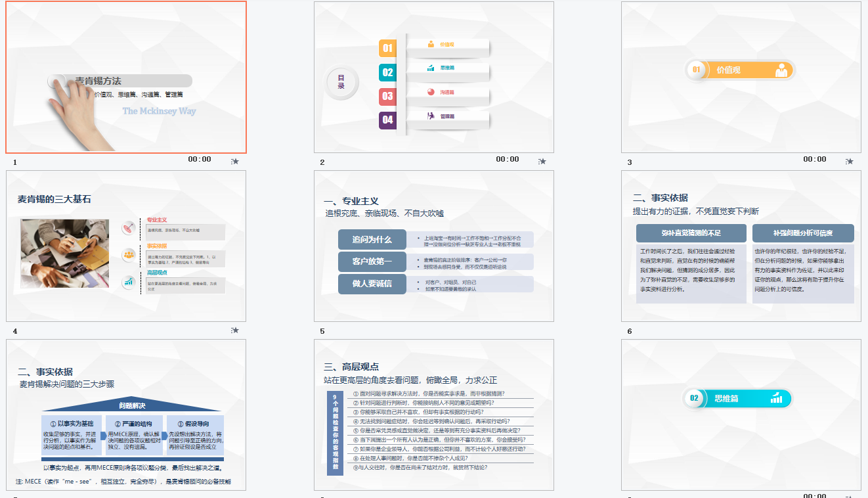Click the 追问为什么 green label on slide 5
The height and width of the screenshot is (498, 868).
(x=373, y=239)
